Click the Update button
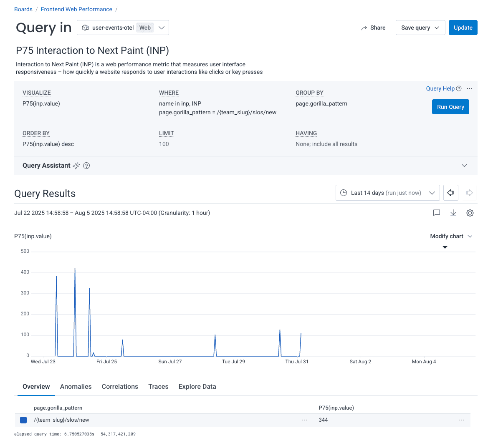The height and width of the screenshot is (448, 488). coord(463,28)
